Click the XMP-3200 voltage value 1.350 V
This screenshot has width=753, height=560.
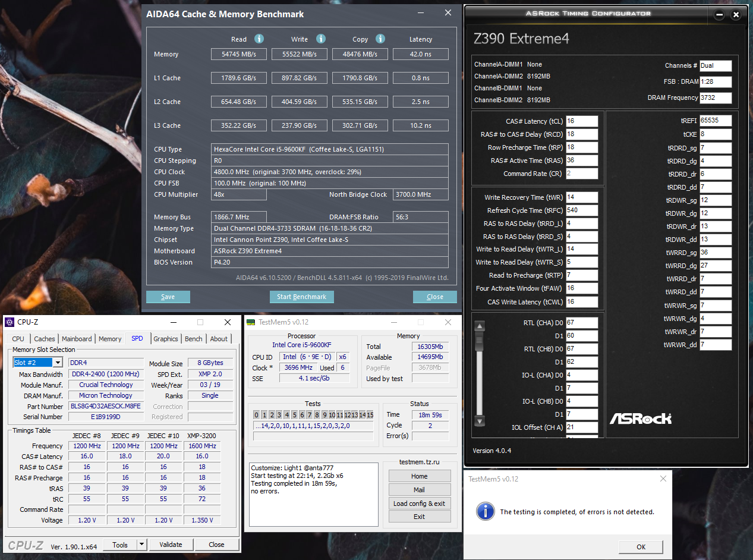point(202,520)
